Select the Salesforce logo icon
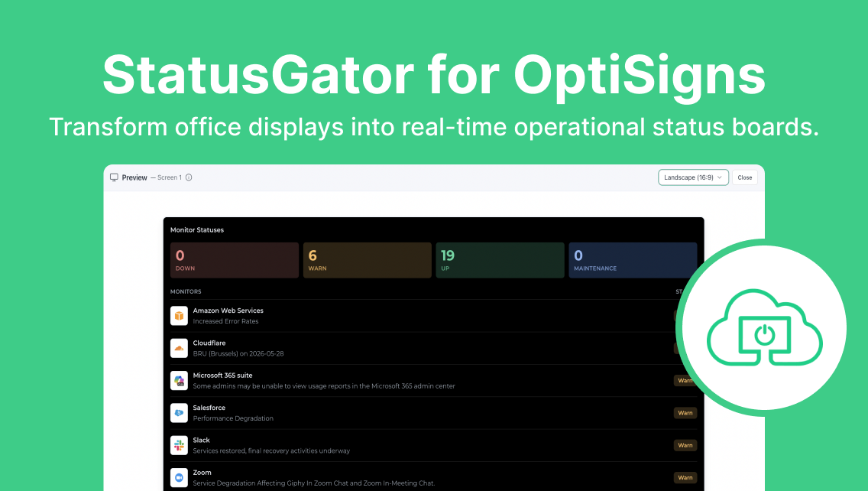The image size is (868, 491). point(179,413)
